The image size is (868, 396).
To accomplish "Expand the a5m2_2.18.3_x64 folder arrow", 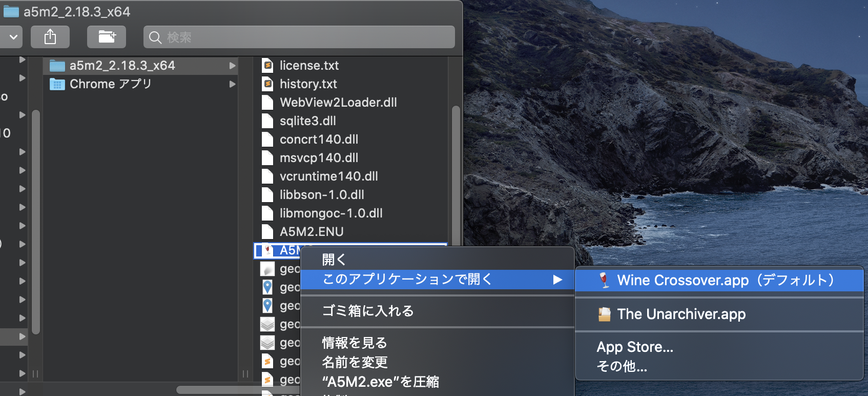I will click(x=232, y=66).
